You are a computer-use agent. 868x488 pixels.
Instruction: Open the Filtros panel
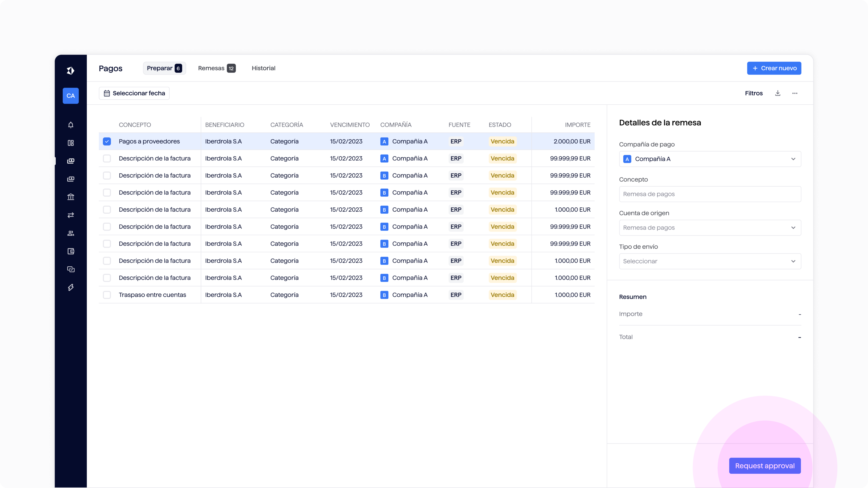coord(754,93)
